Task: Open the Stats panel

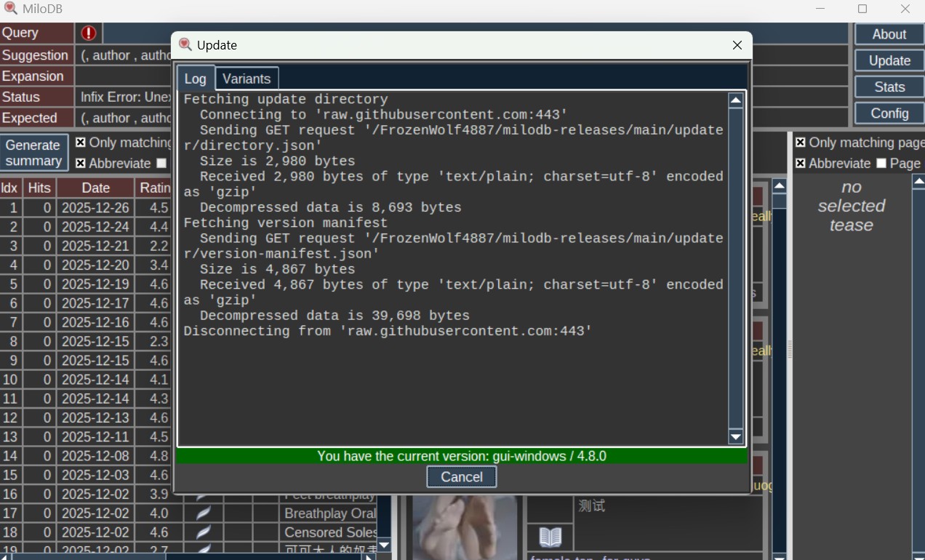Action: tap(889, 87)
